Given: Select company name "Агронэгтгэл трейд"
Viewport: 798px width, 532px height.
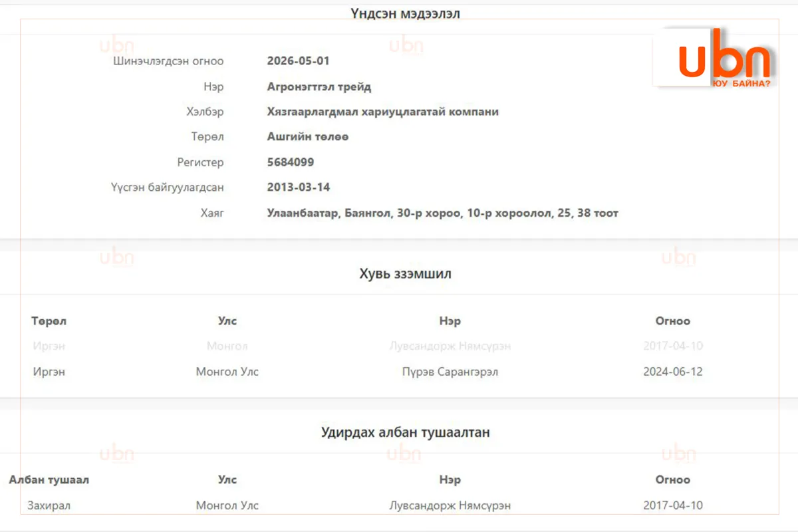Looking at the screenshot, I should 319,86.
